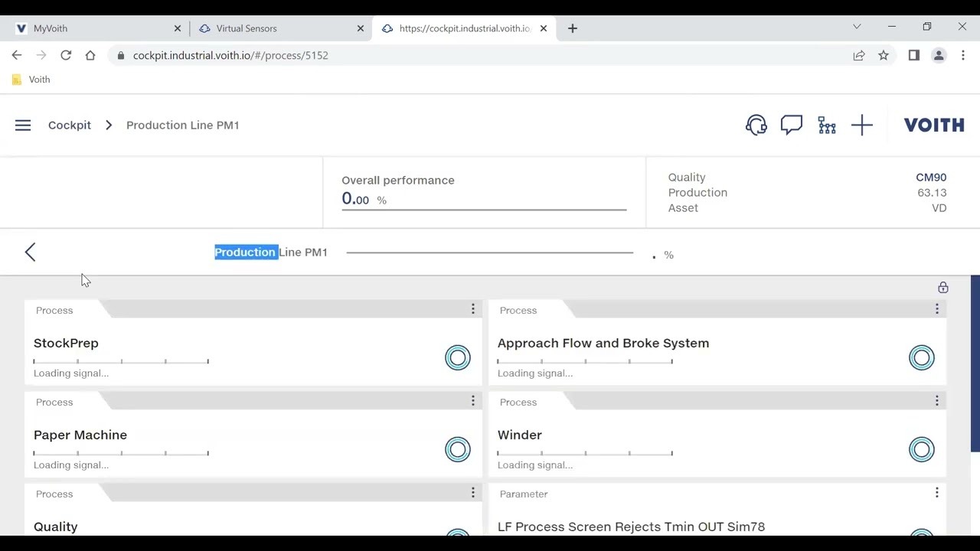Open Quality card three-dot menu

[x=472, y=492]
